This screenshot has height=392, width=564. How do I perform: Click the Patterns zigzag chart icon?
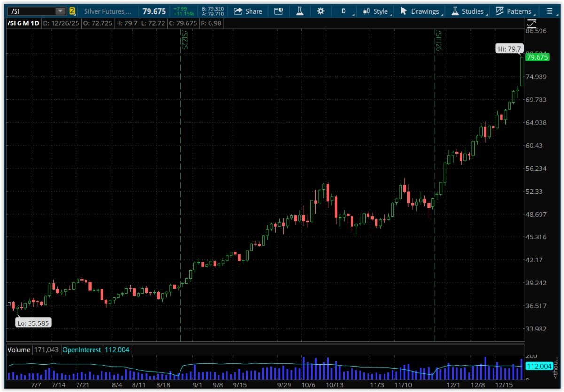[500, 11]
